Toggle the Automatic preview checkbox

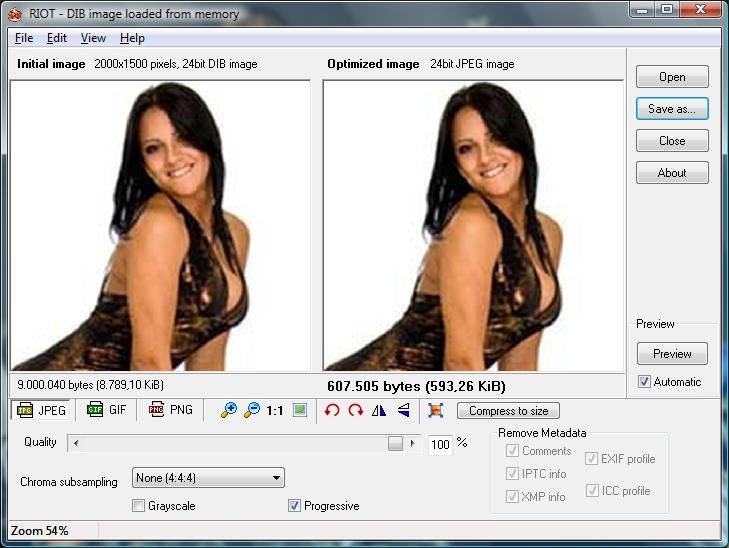(x=644, y=382)
